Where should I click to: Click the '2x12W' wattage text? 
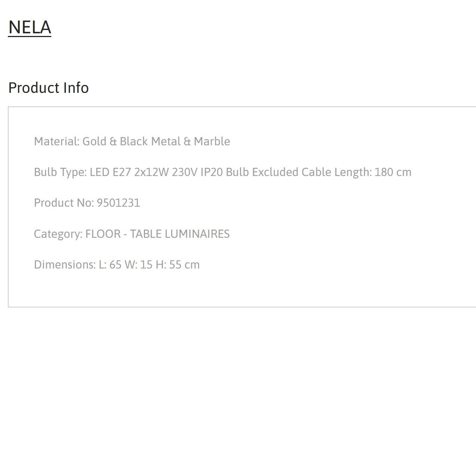coord(152,172)
